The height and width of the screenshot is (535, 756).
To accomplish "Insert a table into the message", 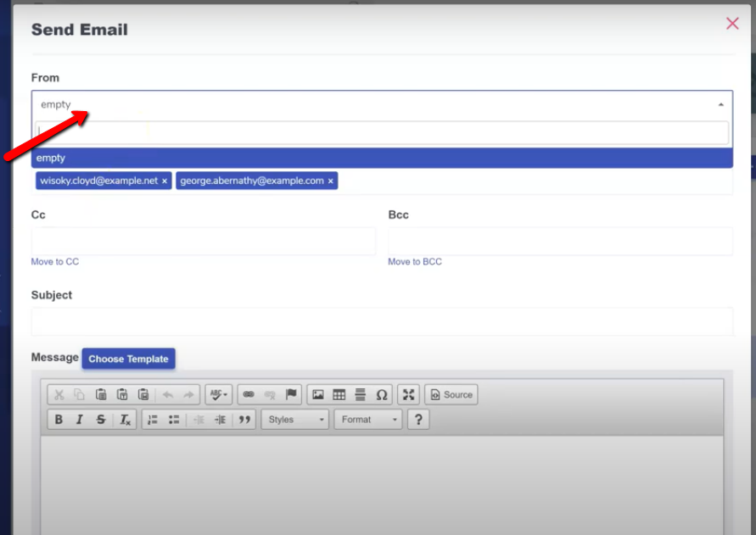I will point(339,394).
